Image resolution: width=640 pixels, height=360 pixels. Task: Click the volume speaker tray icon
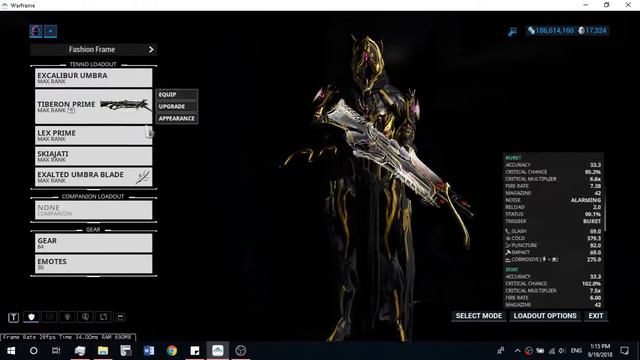[562, 351]
